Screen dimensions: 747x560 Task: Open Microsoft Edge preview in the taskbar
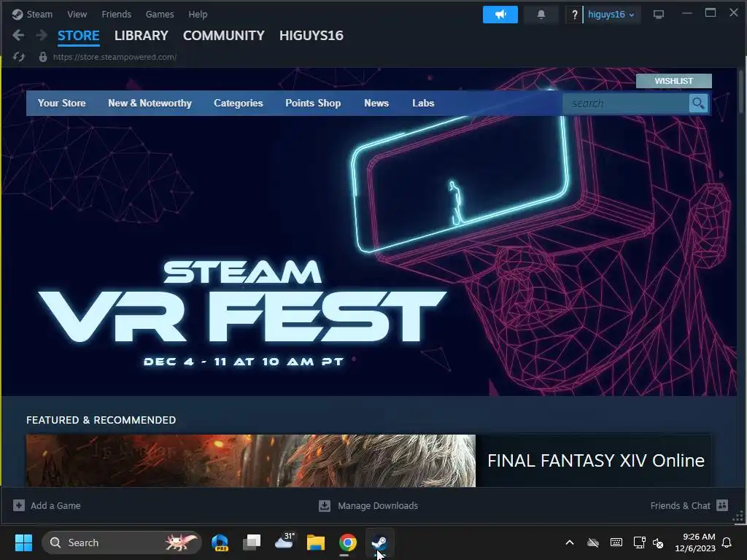point(220,542)
